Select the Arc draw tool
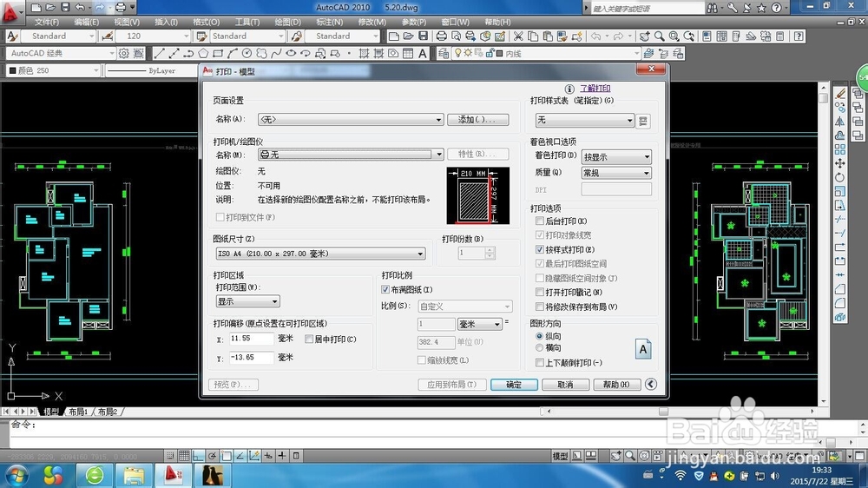Viewport: 868px width, 488px height. [232, 53]
